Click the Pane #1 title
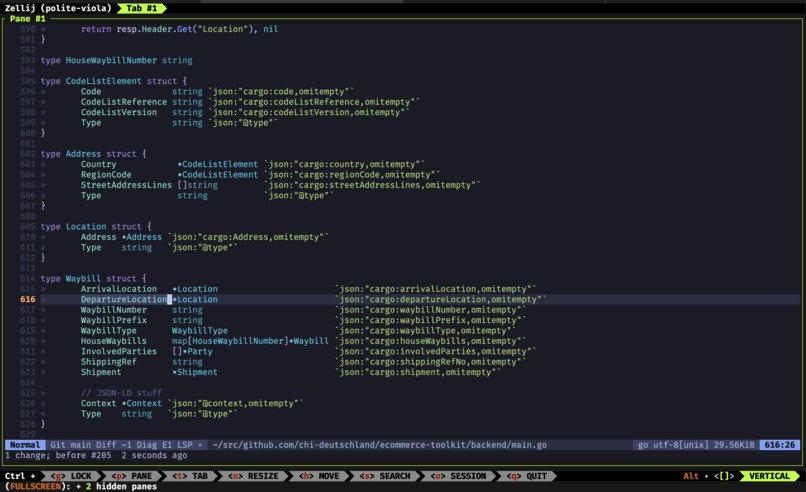 coord(28,19)
